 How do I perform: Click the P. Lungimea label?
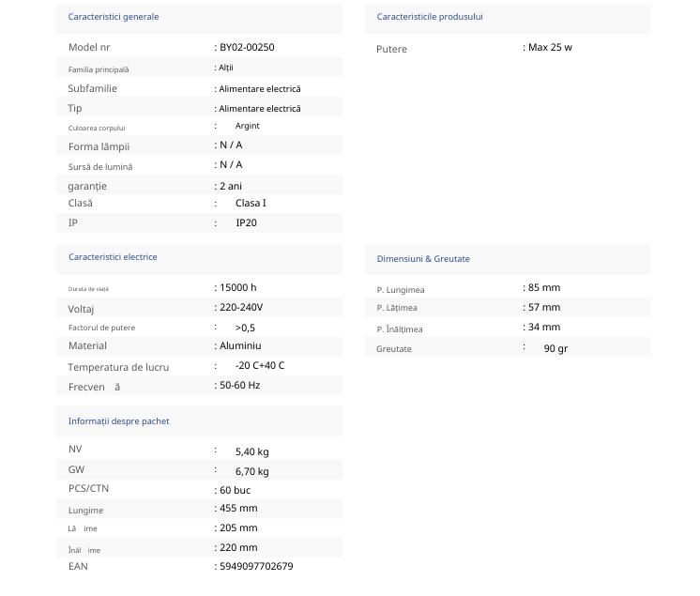tap(401, 290)
